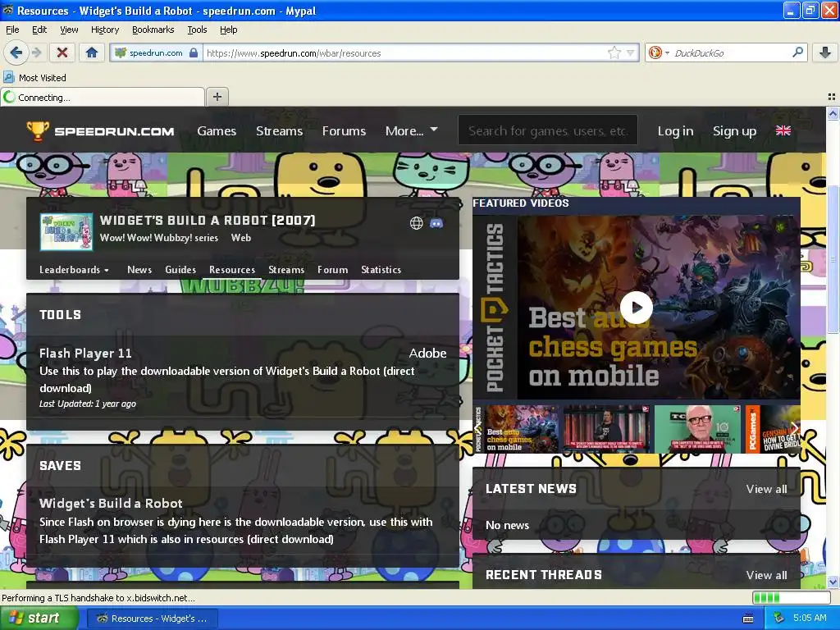This screenshot has width=840, height=630.
Task: Open Streams in top site navigation
Action: click(x=279, y=130)
